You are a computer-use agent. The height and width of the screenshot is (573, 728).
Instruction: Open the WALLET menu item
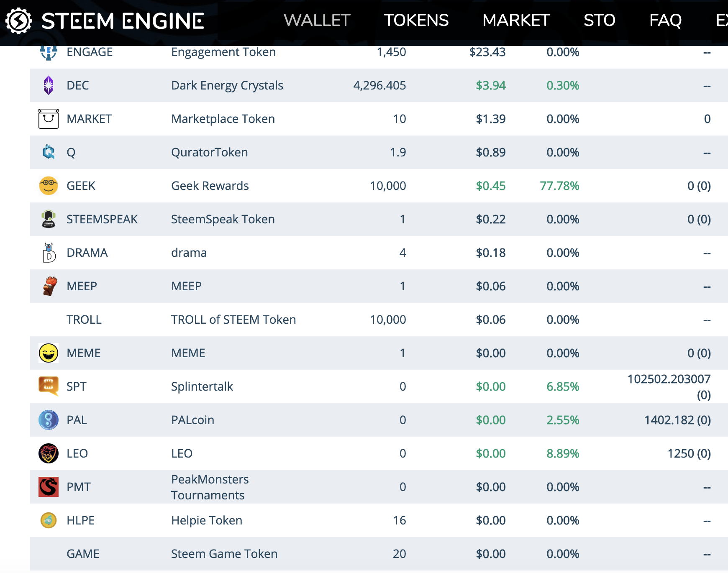317,20
